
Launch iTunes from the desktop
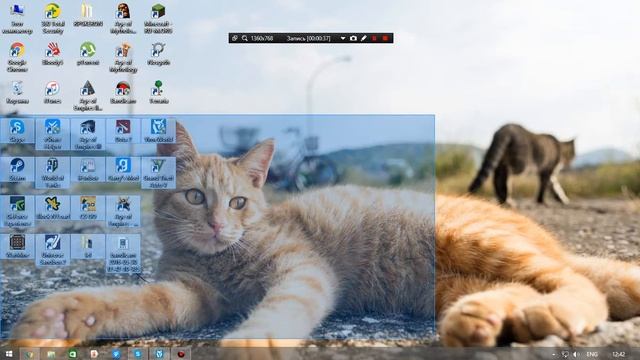click(x=53, y=93)
